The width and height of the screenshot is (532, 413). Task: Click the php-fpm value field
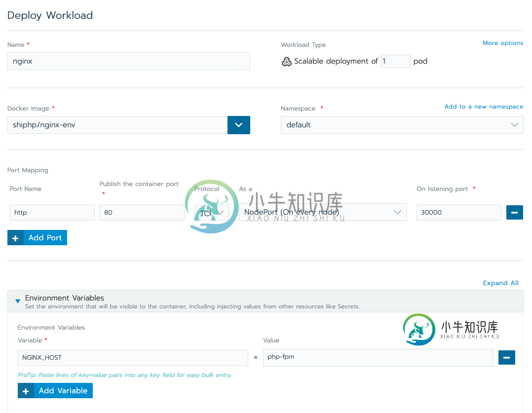pyautogui.click(x=378, y=357)
